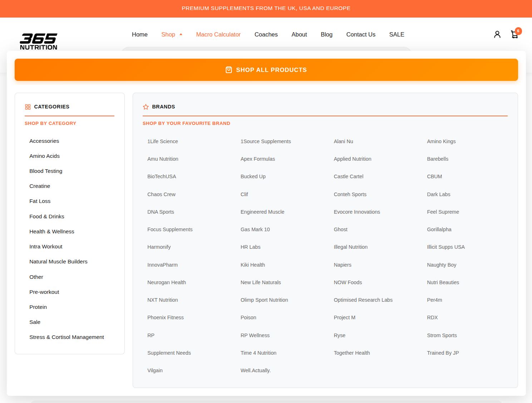532x403 pixels.
Task: Click the Well.Actually. brand link
Action: tap(256, 370)
